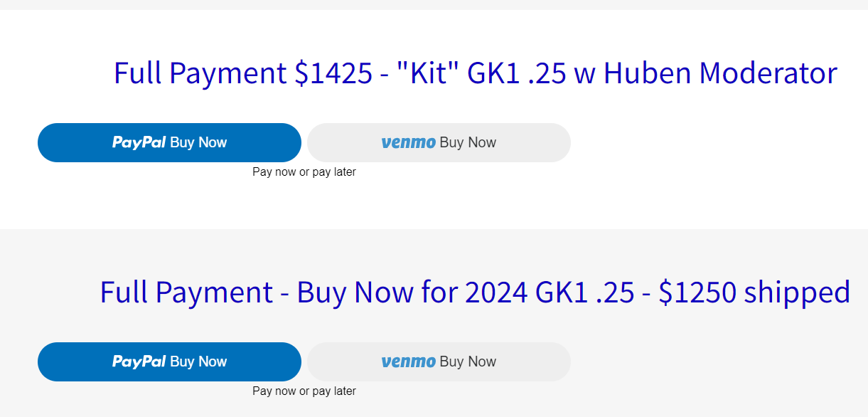Buy the 2024 GK1 .25 using PayPal

coord(169,361)
